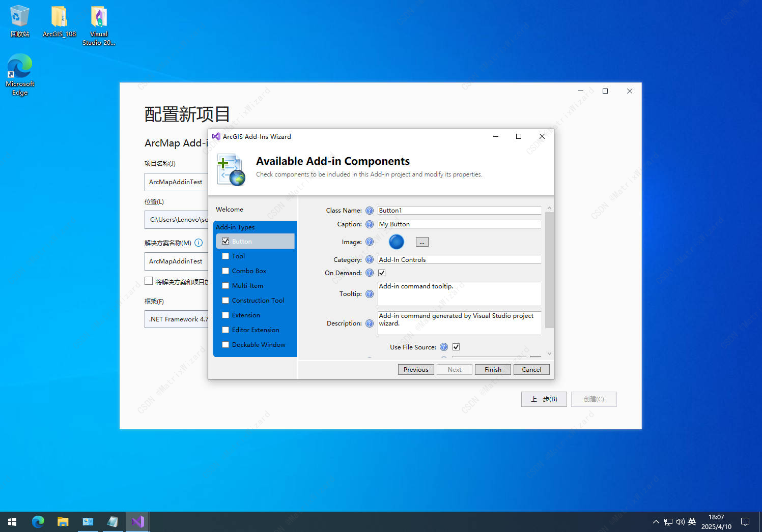Click 上一步(B) button in background window
The width and height of the screenshot is (762, 532).
click(x=544, y=399)
